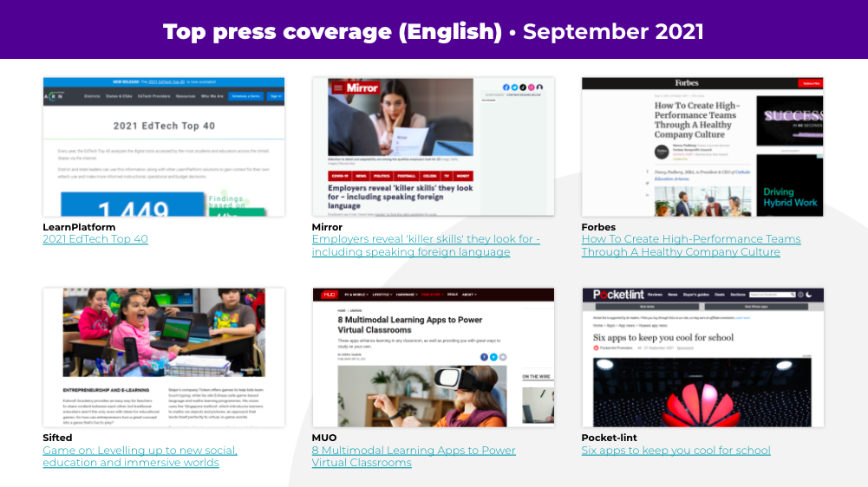The height and width of the screenshot is (487, 868).
Task: Open LearnPlatform EdTech Providers nav item
Action: 153,96
